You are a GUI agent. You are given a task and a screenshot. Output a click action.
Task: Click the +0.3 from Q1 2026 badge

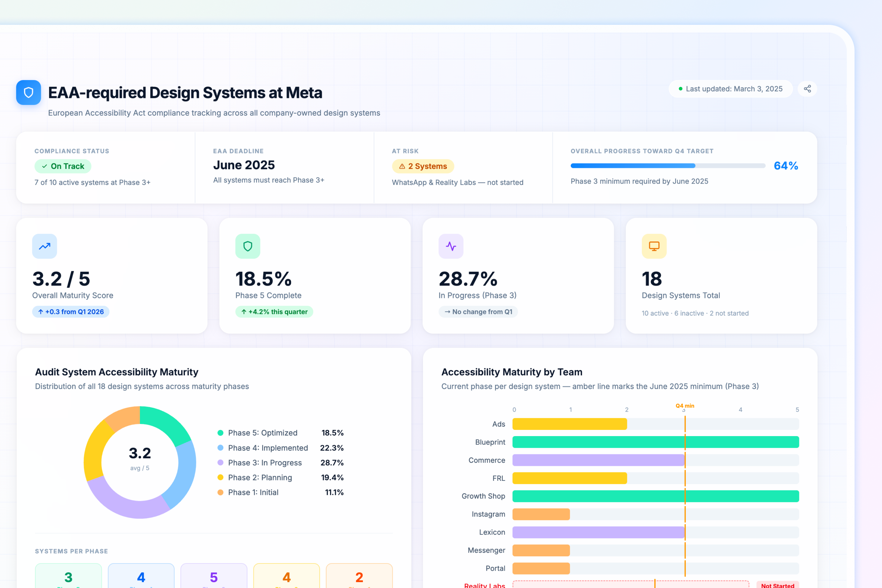point(71,312)
